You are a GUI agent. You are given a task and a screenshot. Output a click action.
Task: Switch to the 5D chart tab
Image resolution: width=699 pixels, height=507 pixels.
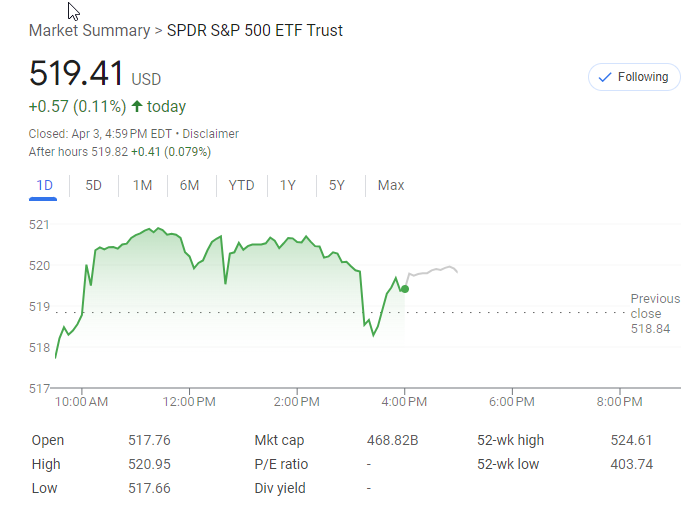coord(93,185)
